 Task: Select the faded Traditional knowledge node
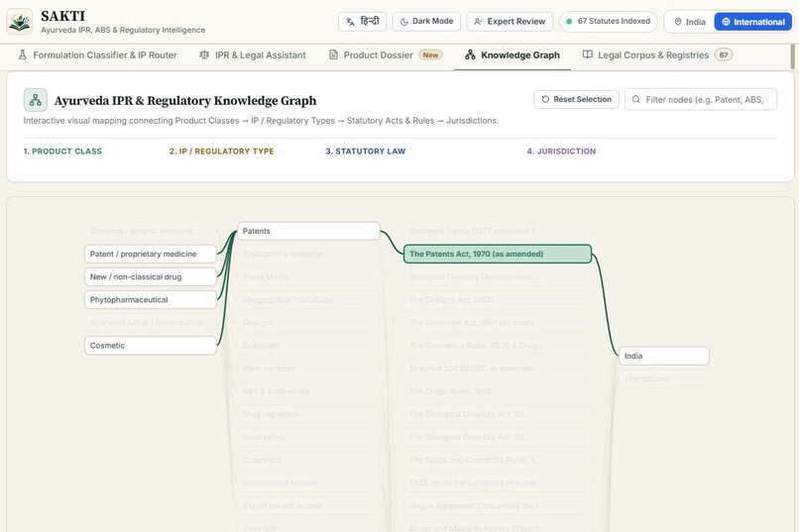(309, 254)
